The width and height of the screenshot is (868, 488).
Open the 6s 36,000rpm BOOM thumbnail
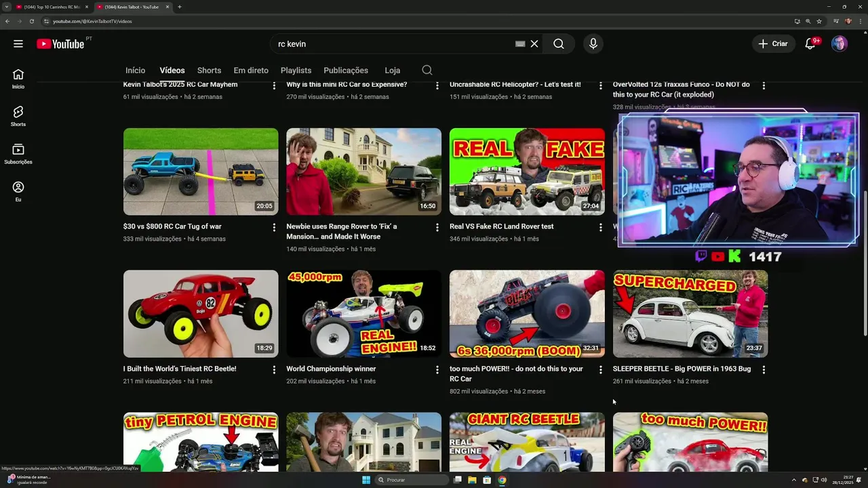(527, 314)
